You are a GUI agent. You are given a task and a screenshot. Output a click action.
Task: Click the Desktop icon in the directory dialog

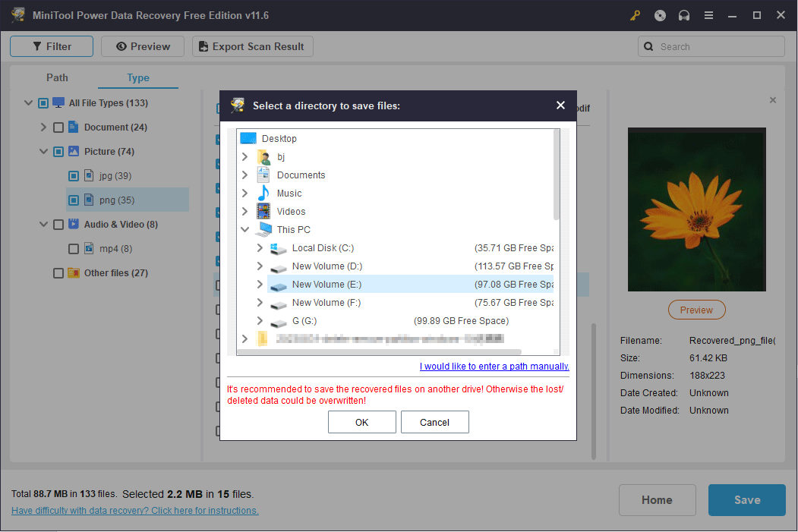(x=248, y=138)
